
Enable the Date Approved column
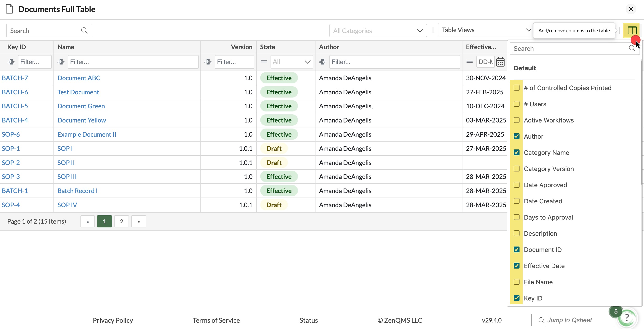coord(516,185)
